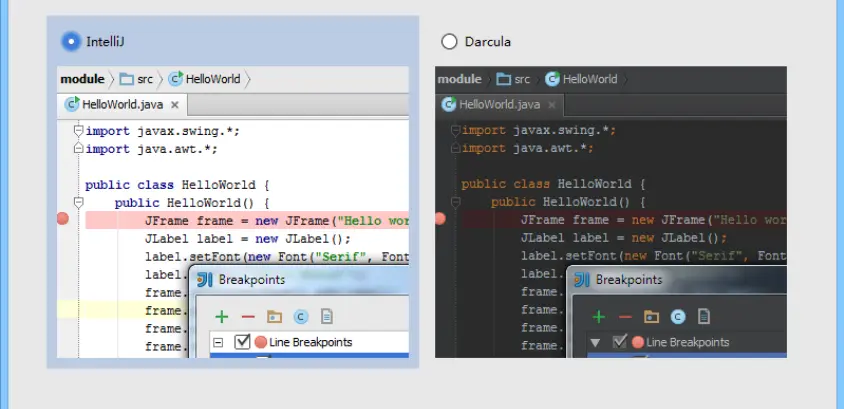The width and height of the screenshot is (844, 409).
Task: Click the highlighted JFrame breakpoint line in IntelliJ preview
Action: pyautogui.click(x=247, y=221)
